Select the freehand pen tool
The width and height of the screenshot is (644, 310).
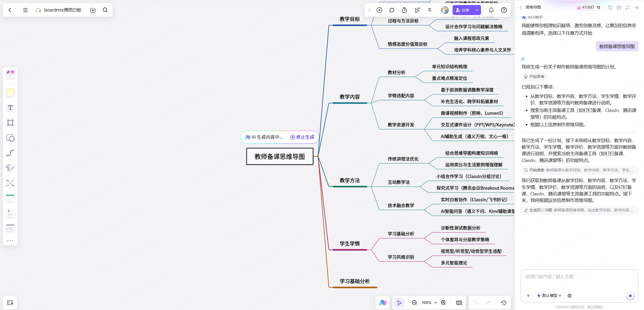point(10,168)
